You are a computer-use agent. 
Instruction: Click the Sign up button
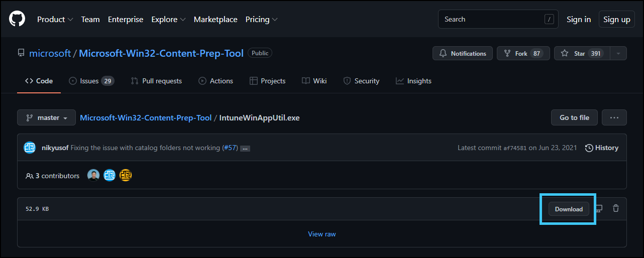click(x=616, y=19)
